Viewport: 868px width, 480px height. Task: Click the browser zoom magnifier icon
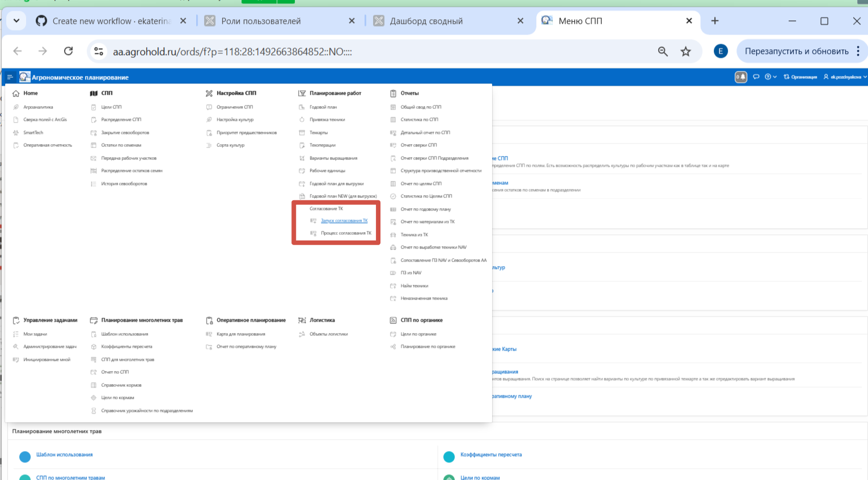pos(663,52)
